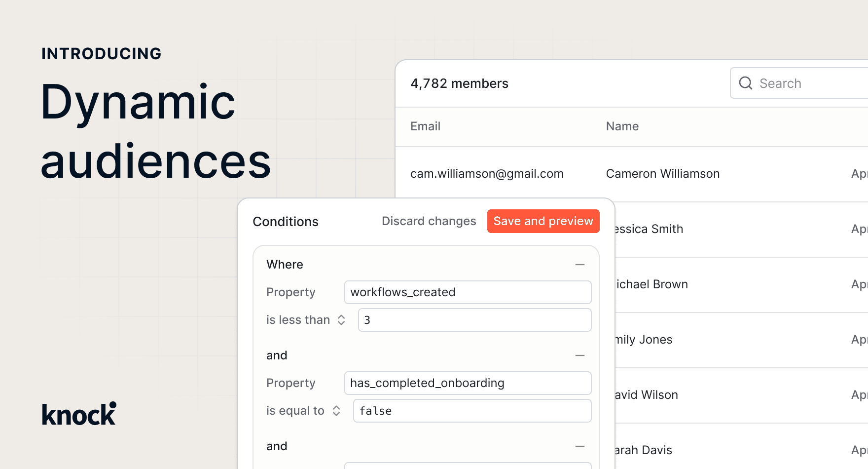
Task: Edit the value field containing 3
Action: [474, 320]
